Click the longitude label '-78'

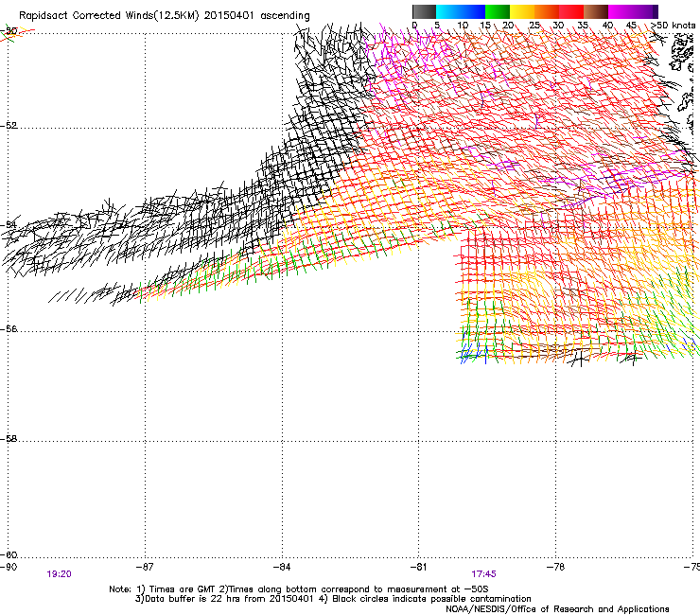coord(555,567)
